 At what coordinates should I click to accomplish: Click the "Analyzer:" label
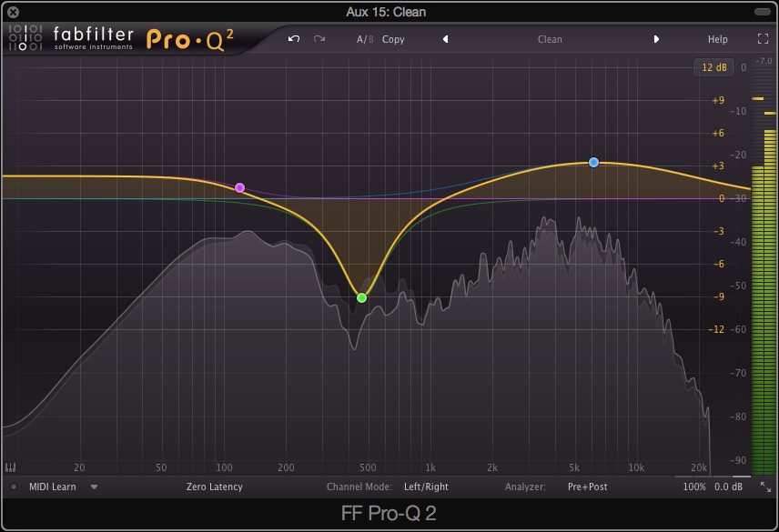(x=525, y=487)
